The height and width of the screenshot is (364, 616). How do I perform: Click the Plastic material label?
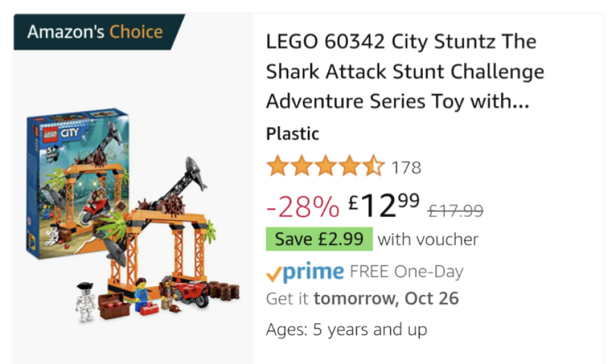292,133
